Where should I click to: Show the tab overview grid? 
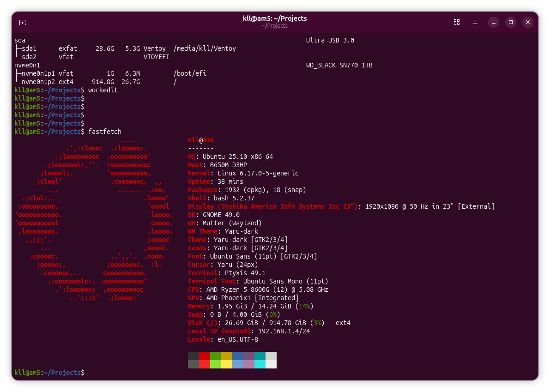[457, 22]
